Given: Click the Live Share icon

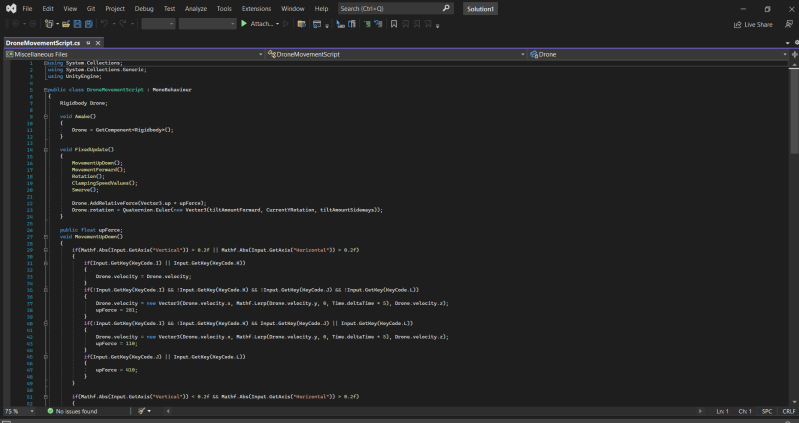Looking at the screenshot, I should pos(738,23).
